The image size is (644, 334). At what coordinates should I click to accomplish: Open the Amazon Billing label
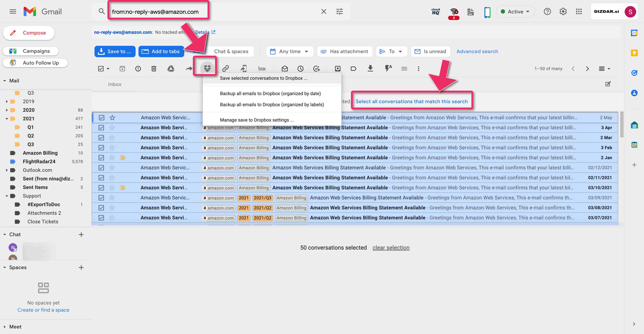pos(40,153)
